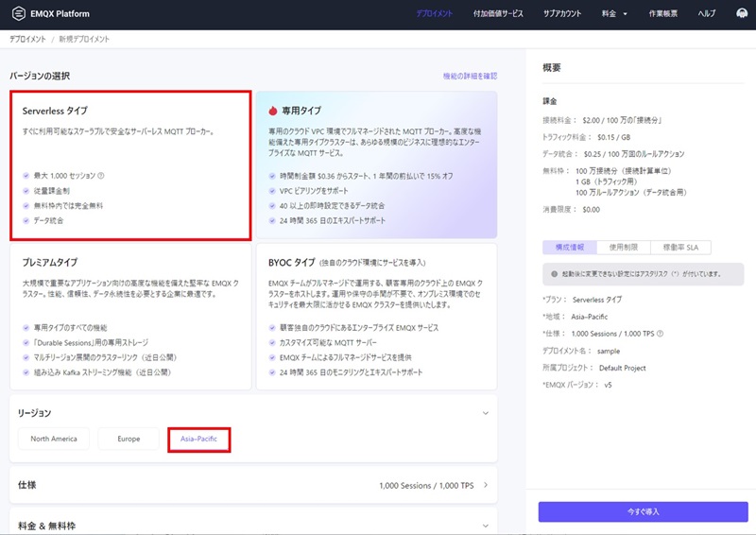Select the Europe region

pyautogui.click(x=129, y=439)
